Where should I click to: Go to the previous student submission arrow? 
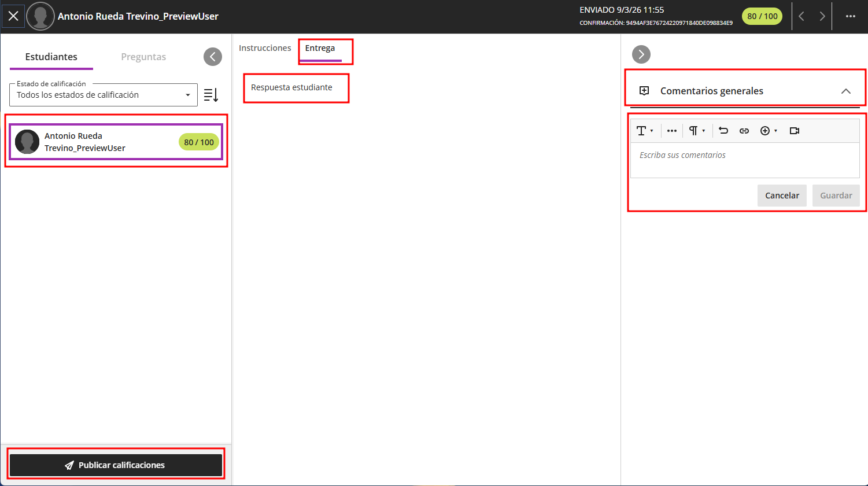(801, 16)
